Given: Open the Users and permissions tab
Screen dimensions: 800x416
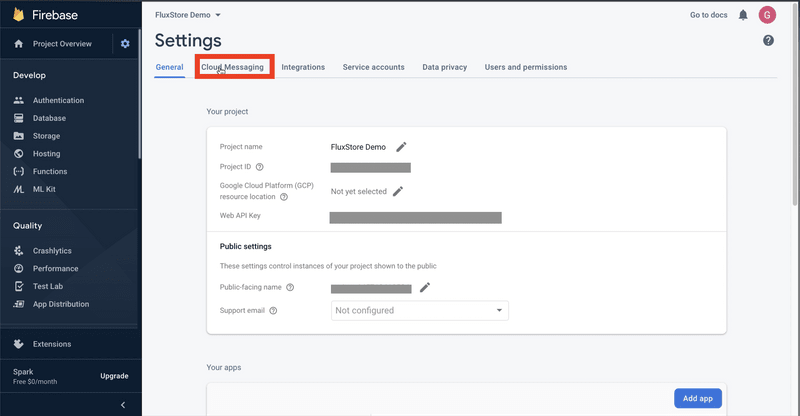Looking at the screenshot, I should (525, 67).
